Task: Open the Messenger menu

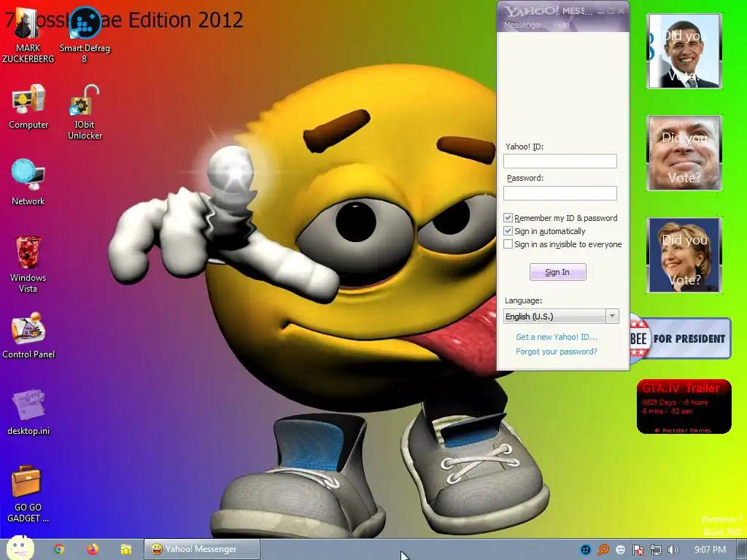Action: click(522, 25)
